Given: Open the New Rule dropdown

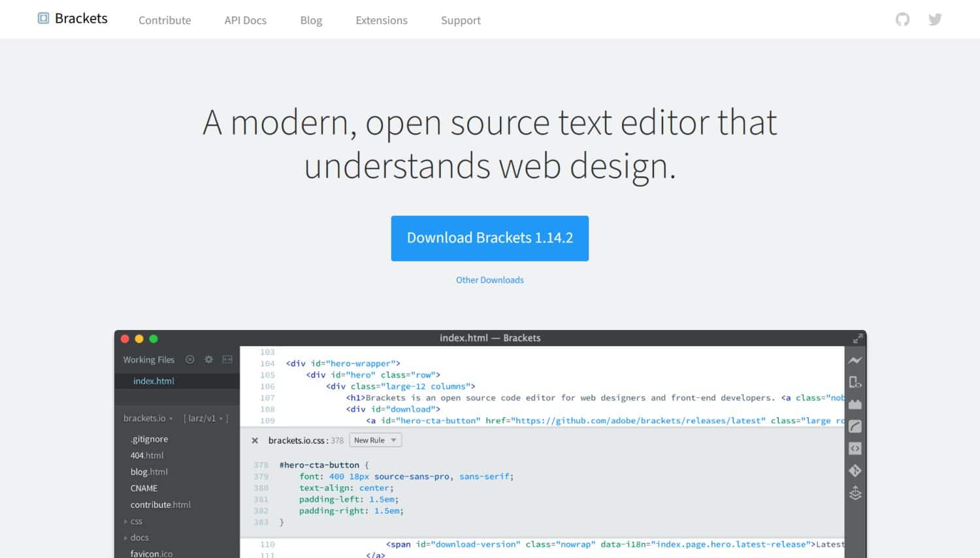Looking at the screenshot, I should (374, 440).
